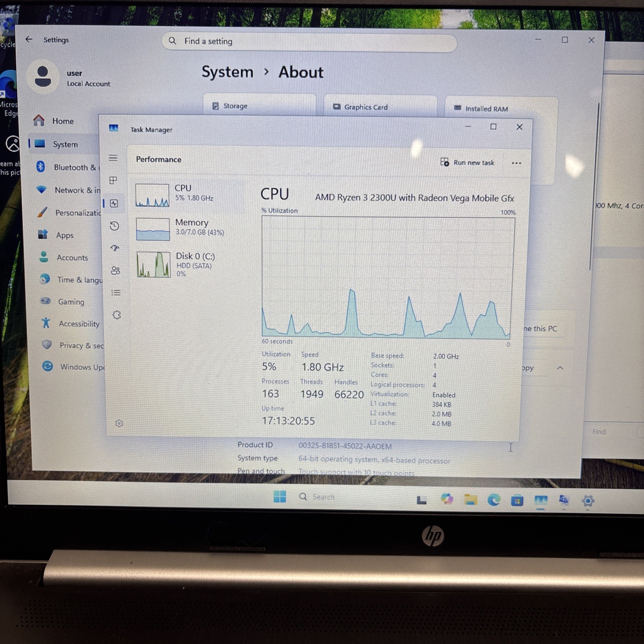Open Microsoft Store on taskbar

517,500
